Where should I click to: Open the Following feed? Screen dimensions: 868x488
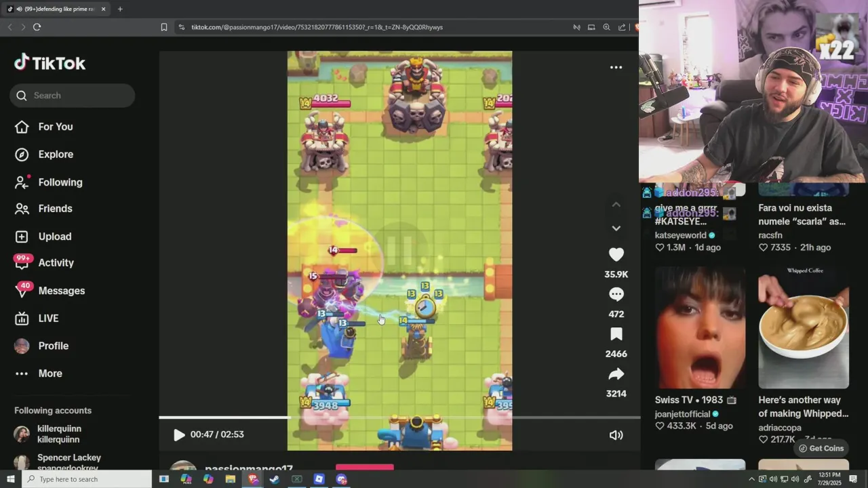49,182
